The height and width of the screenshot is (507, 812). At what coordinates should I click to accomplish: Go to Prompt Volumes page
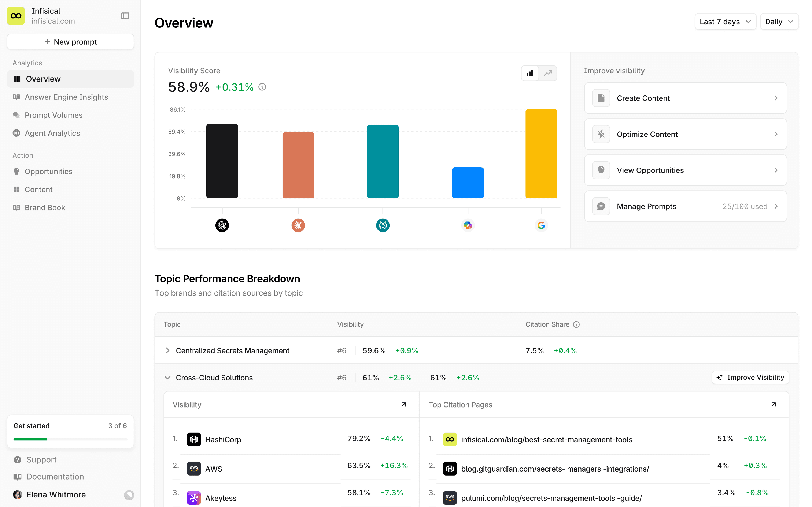[53, 115]
